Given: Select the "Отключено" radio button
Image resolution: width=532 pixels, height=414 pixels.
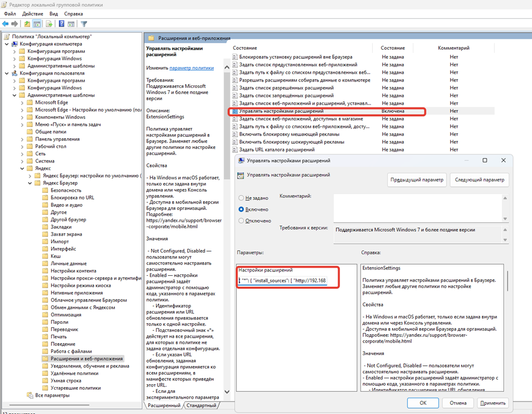Looking at the screenshot, I should 241,220.
